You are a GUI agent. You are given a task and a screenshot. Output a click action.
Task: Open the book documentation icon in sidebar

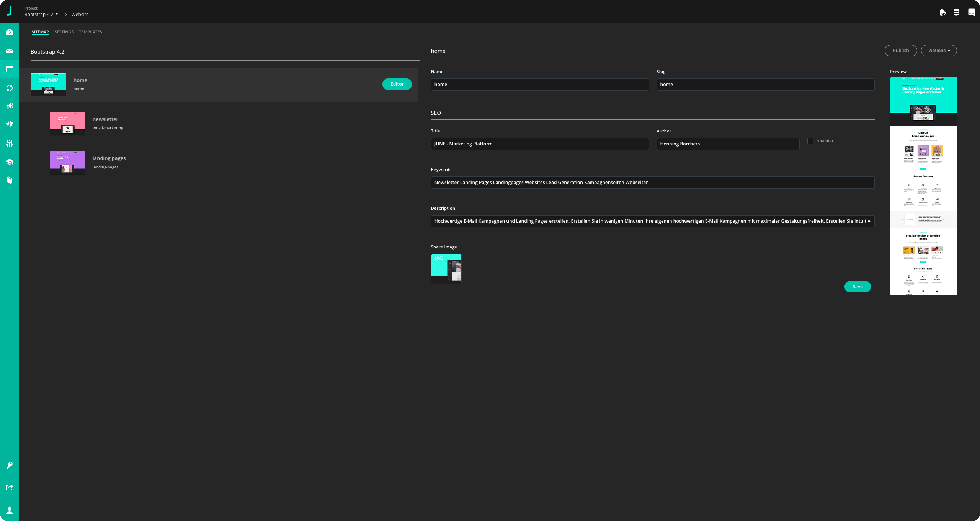10,180
